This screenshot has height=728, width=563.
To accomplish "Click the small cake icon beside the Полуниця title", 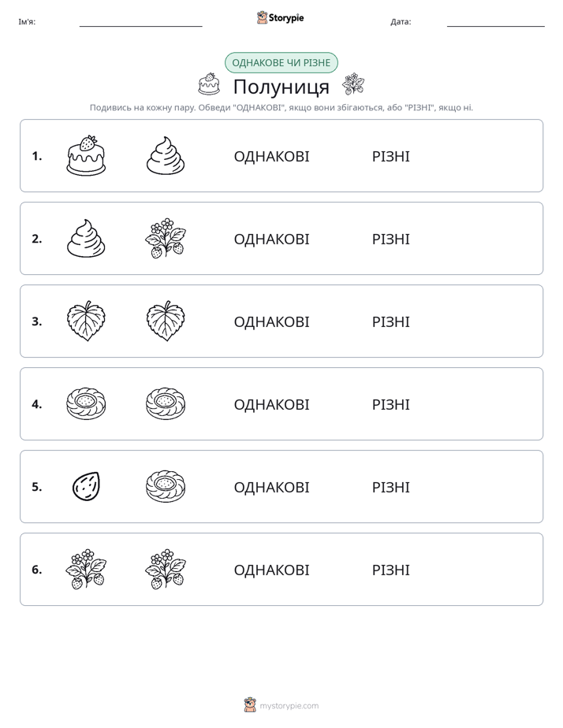I will tap(209, 84).
